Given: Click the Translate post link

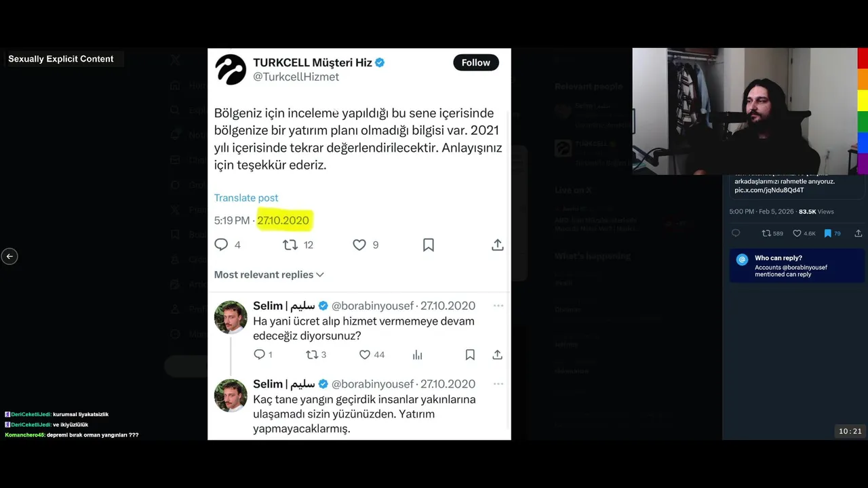Looking at the screenshot, I should point(246,198).
